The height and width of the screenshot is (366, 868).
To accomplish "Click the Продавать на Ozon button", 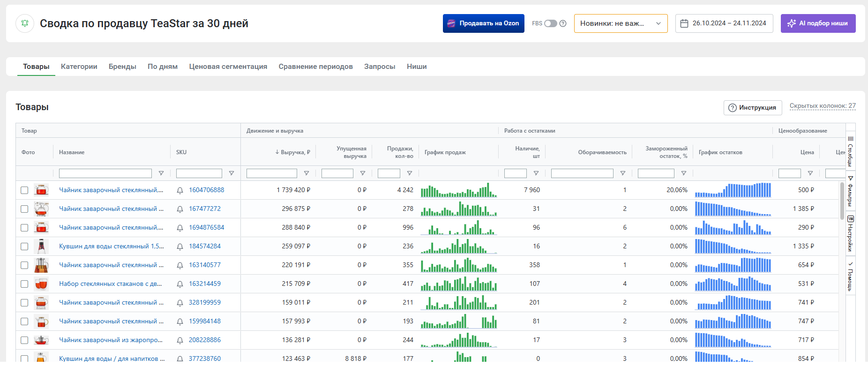I will [484, 23].
